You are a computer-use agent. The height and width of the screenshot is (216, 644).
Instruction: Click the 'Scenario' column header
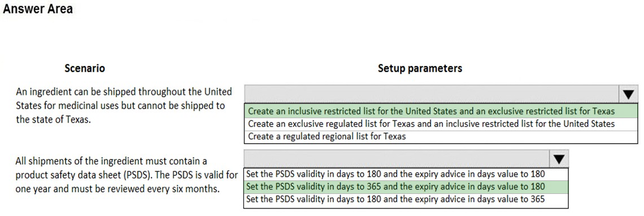85,68
